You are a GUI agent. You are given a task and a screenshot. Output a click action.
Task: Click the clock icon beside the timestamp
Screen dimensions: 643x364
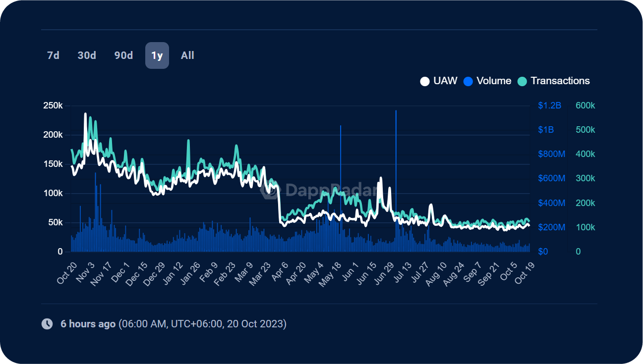tap(48, 324)
